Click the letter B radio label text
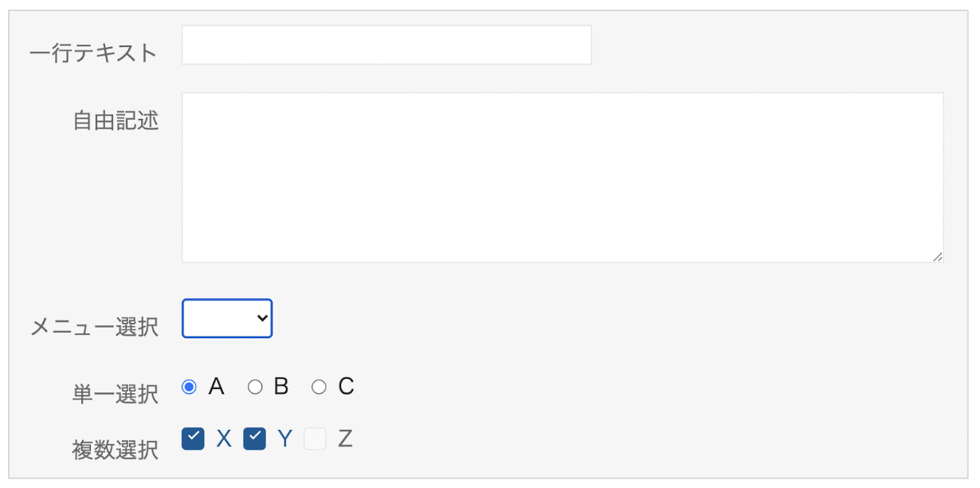This screenshot has width=980, height=488. coord(280,387)
